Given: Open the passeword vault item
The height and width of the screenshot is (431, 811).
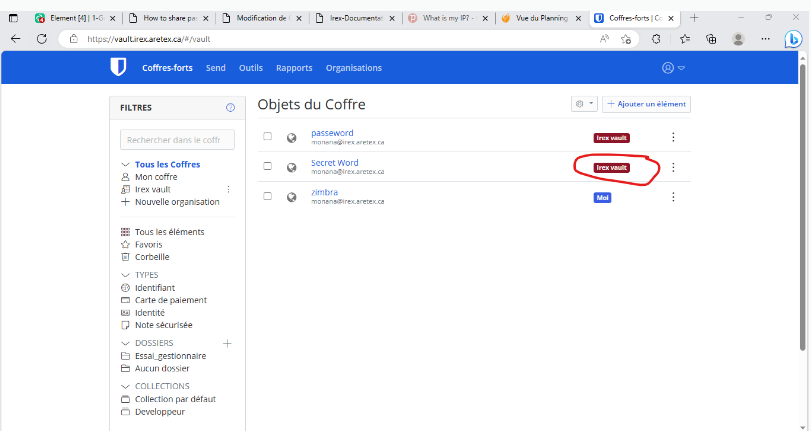Looking at the screenshot, I should pos(332,133).
